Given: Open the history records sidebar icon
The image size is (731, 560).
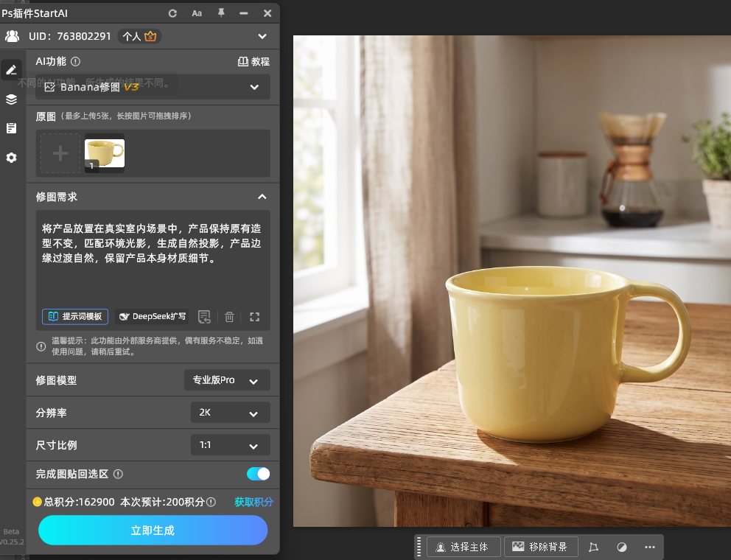Looking at the screenshot, I should 12,128.
